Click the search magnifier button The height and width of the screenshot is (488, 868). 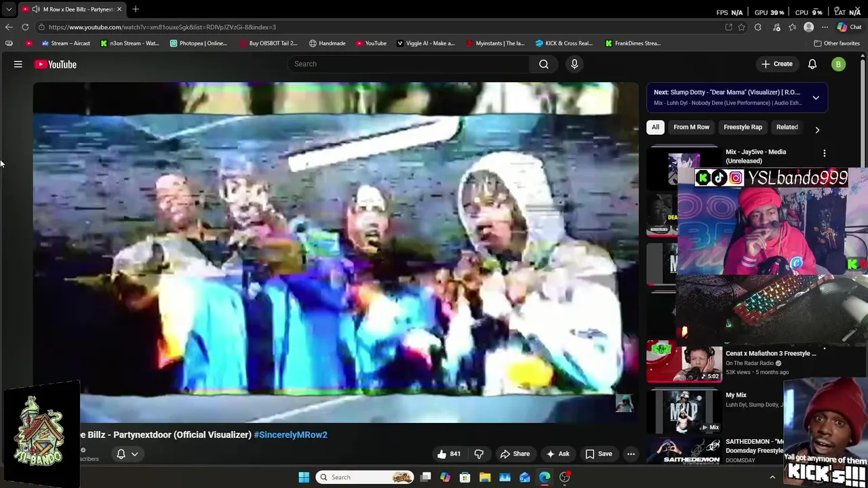(x=544, y=64)
